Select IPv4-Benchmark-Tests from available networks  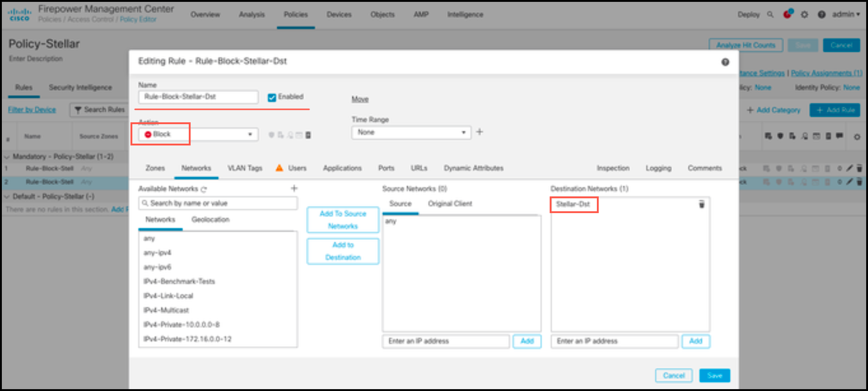click(179, 281)
